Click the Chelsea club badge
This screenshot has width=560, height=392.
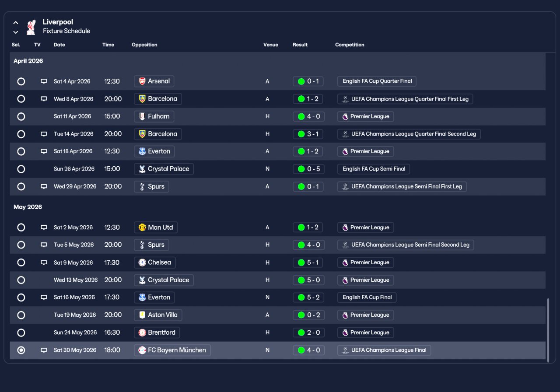coord(142,262)
